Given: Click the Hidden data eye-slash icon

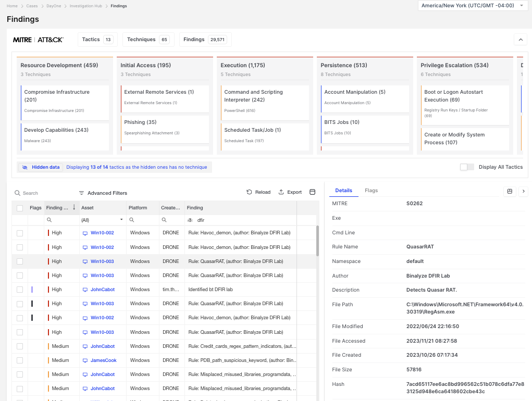Looking at the screenshot, I should [24, 167].
